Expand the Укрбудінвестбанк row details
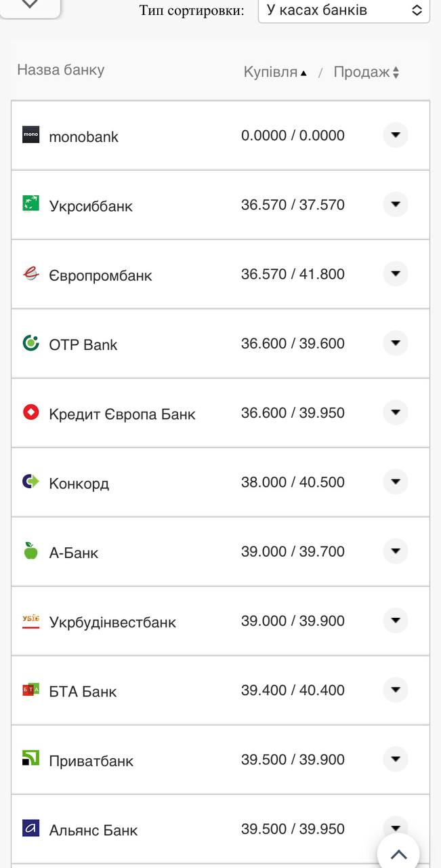The width and height of the screenshot is (441, 868). click(395, 620)
